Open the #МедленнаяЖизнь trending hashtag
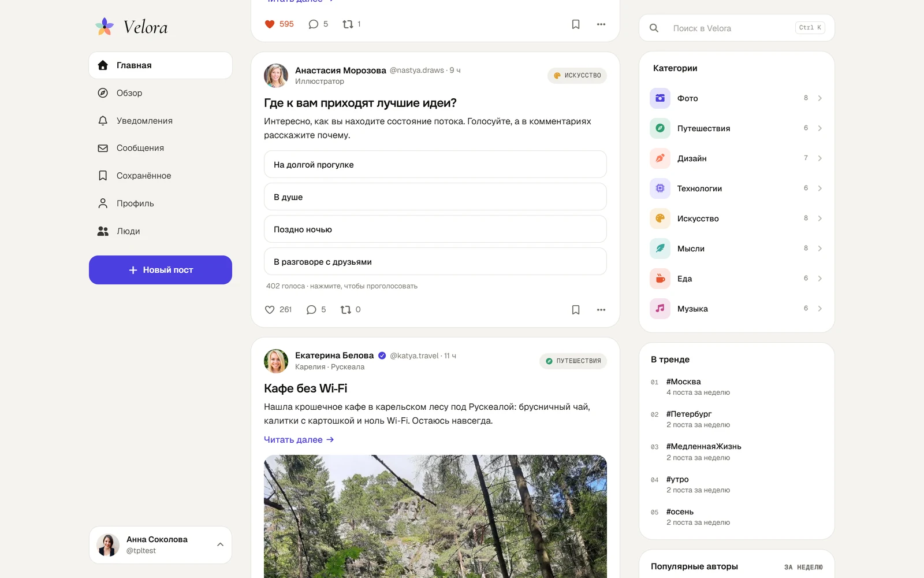This screenshot has height=578, width=924. (x=703, y=446)
